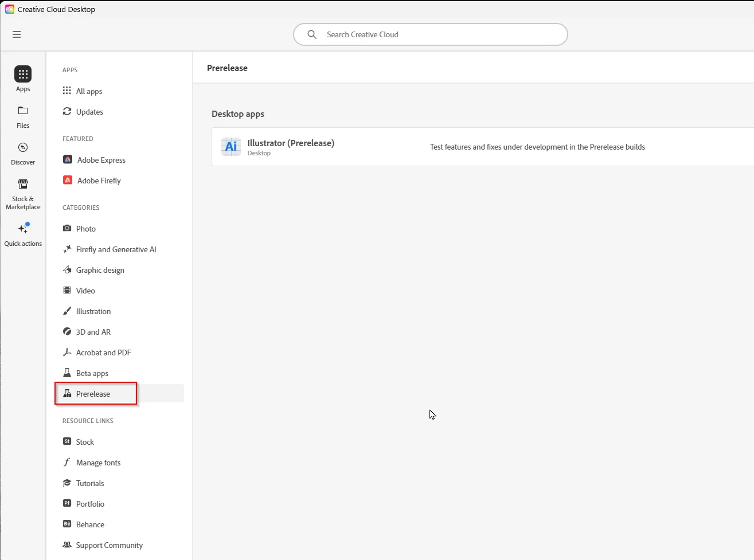Click the Illustrator (Prerelease) app title

(291, 143)
